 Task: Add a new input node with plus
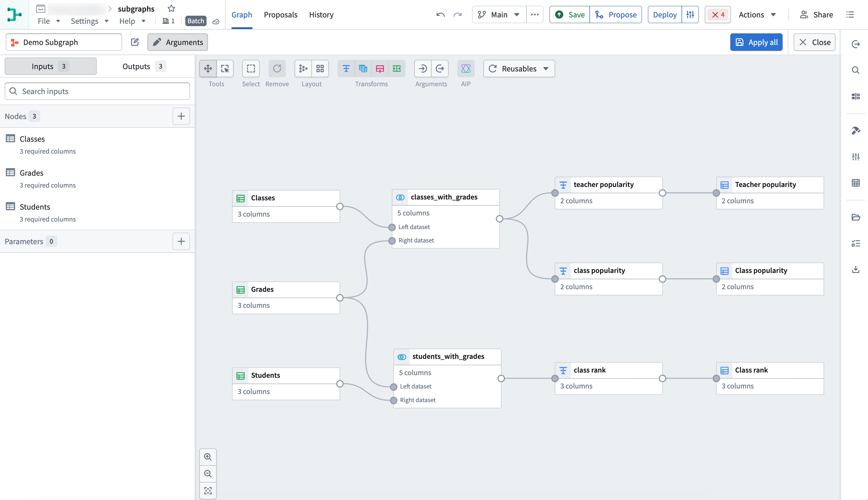181,116
